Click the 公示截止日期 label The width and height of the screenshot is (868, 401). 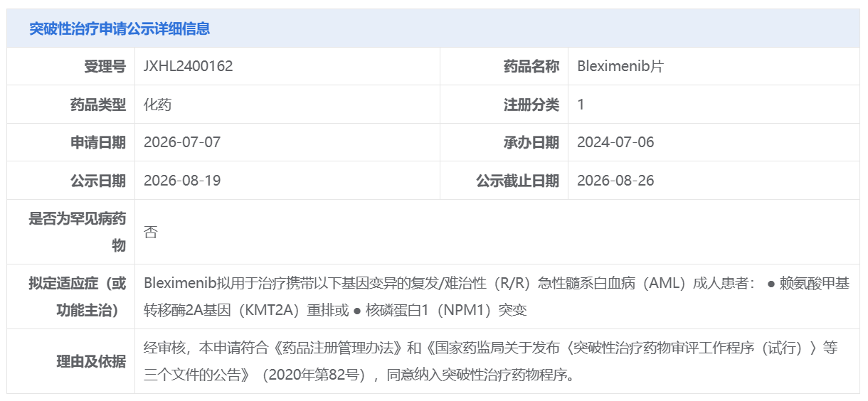[x=517, y=181]
